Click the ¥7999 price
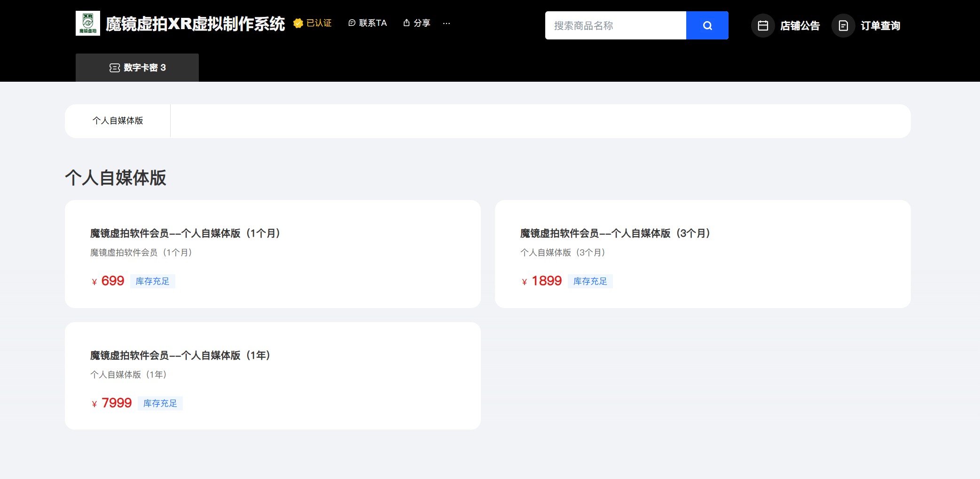 pyautogui.click(x=111, y=403)
